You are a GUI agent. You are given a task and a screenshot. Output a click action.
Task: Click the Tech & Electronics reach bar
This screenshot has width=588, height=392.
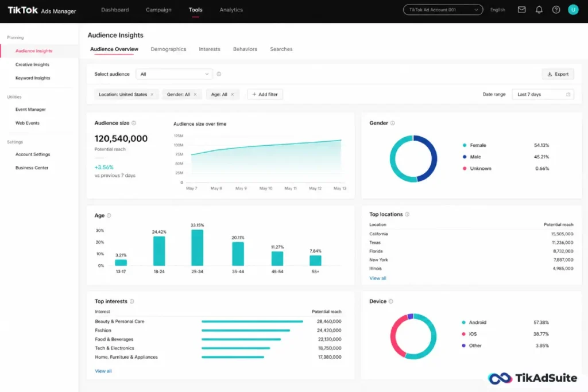click(x=235, y=348)
